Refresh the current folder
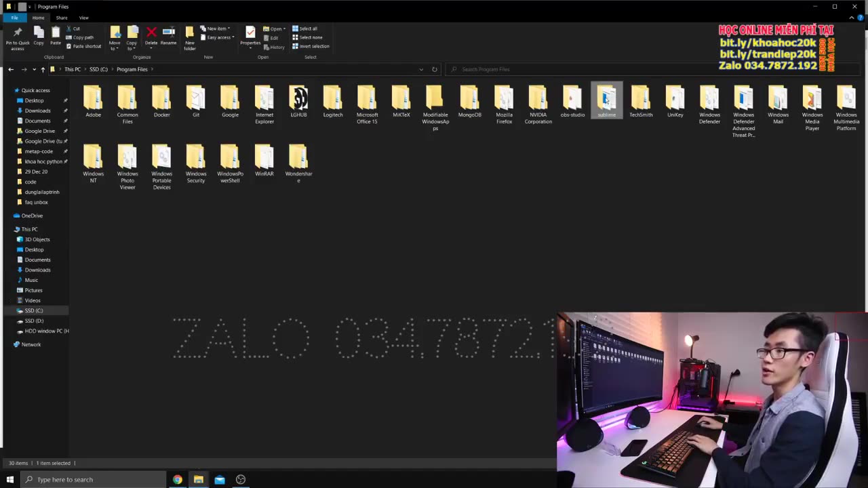868x488 pixels. coord(435,69)
